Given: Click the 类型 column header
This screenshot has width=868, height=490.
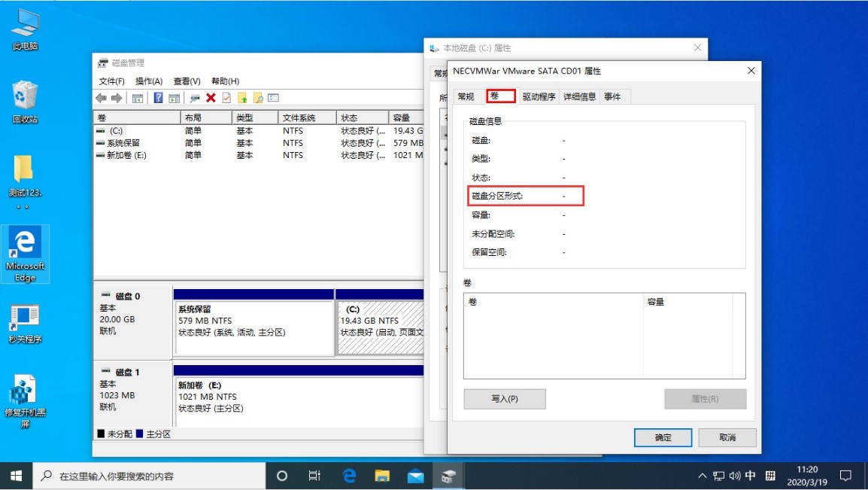Looking at the screenshot, I should click(x=255, y=118).
